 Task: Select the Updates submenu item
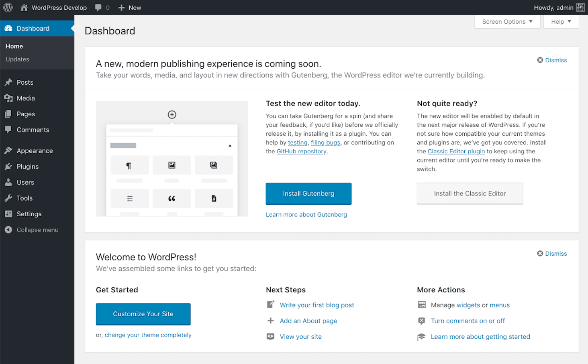(17, 59)
